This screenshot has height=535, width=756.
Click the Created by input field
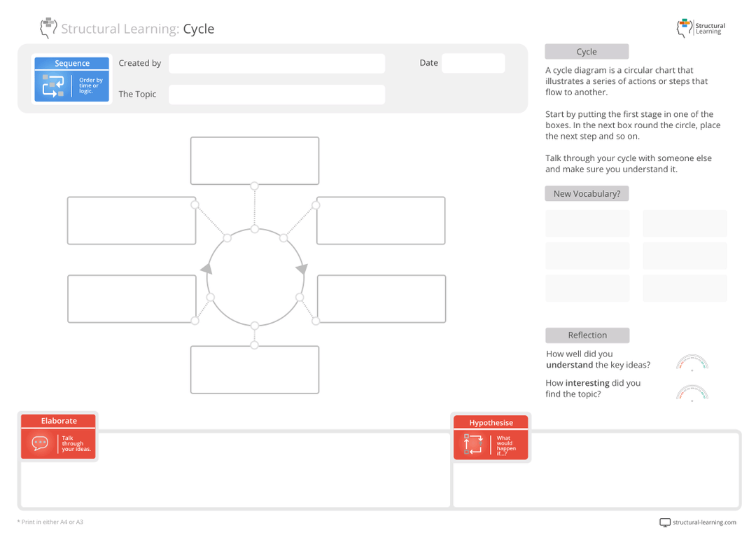click(276, 63)
